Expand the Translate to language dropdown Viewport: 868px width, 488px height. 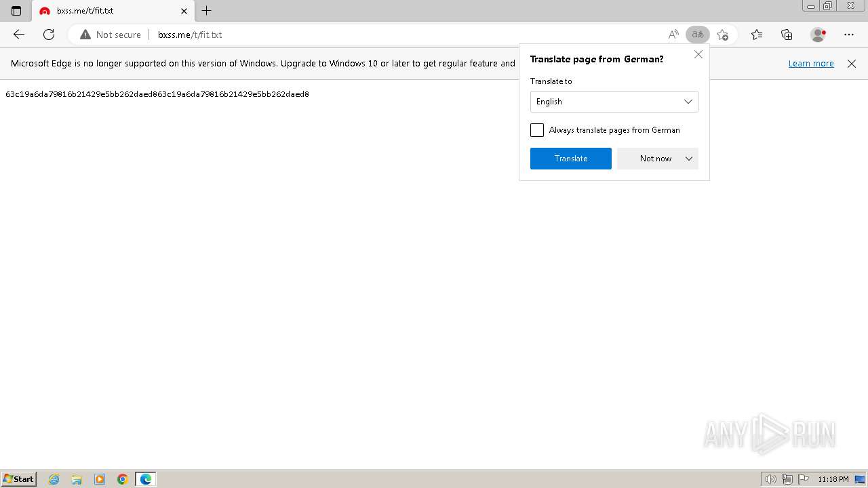point(614,102)
